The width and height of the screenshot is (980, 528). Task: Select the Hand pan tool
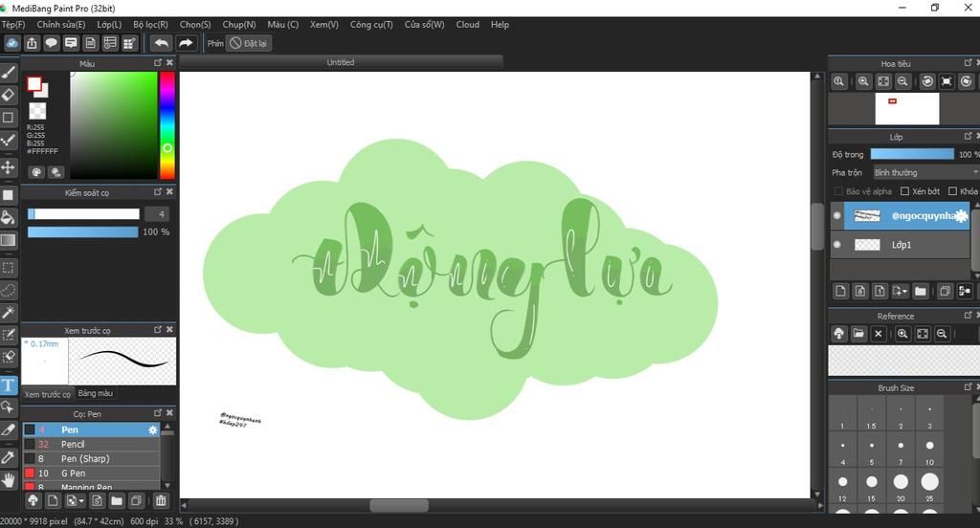coord(8,480)
